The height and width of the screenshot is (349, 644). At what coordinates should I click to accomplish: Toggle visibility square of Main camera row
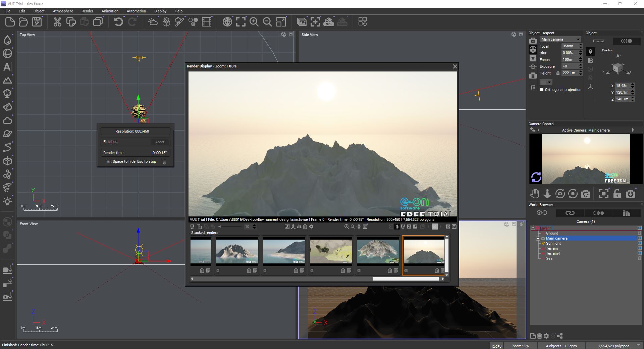click(639, 238)
